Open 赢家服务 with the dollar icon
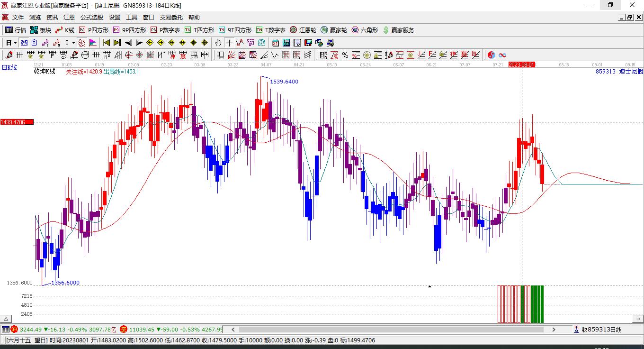The height and width of the screenshot is (349, 644). [398, 30]
